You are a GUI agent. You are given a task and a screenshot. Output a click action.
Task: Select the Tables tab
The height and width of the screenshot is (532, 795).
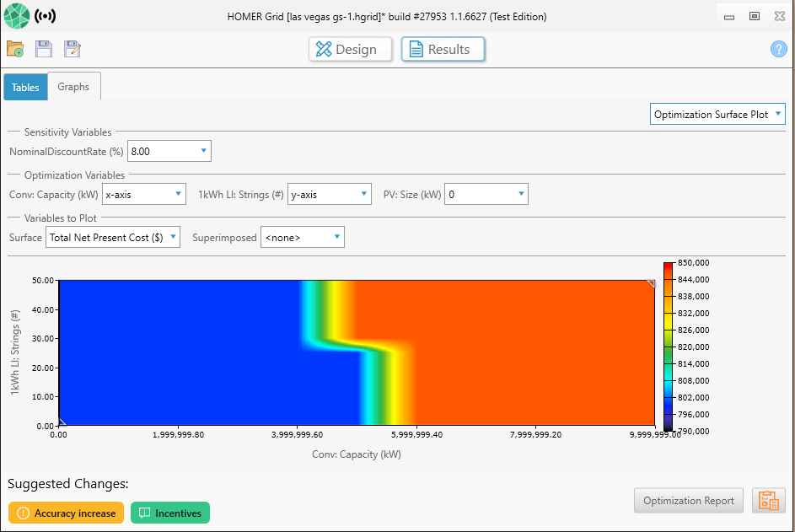tap(25, 87)
